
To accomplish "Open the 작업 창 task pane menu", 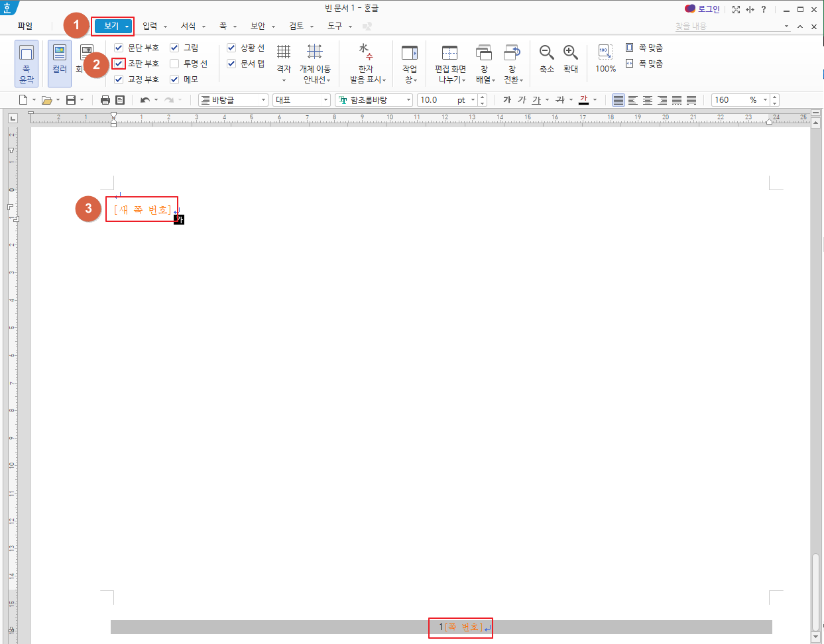I will (x=410, y=63).
